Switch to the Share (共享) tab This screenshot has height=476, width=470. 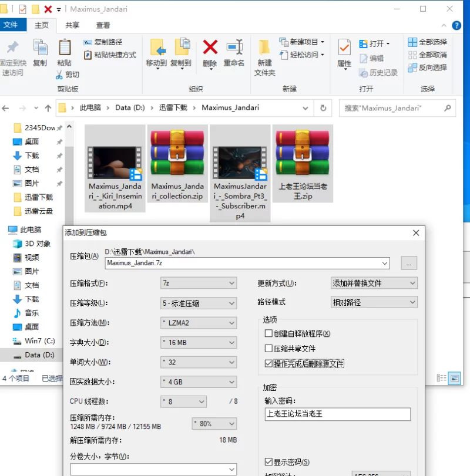(72, 25)
